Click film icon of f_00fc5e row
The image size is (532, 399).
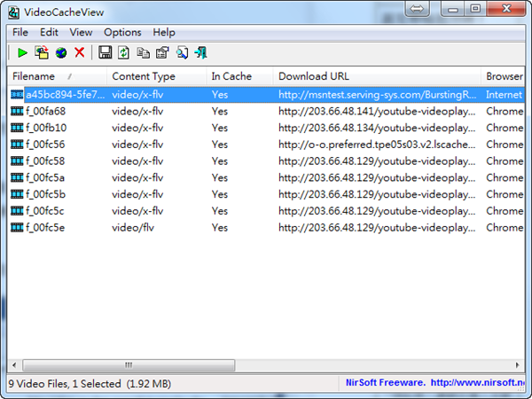pos(17,227)
